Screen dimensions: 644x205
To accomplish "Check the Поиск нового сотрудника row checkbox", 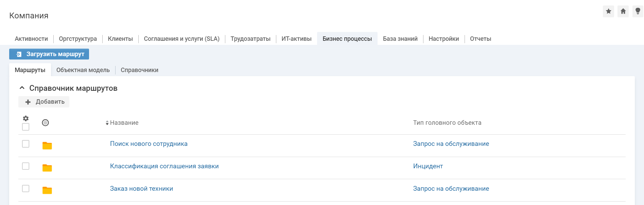I will pos(26,144).
